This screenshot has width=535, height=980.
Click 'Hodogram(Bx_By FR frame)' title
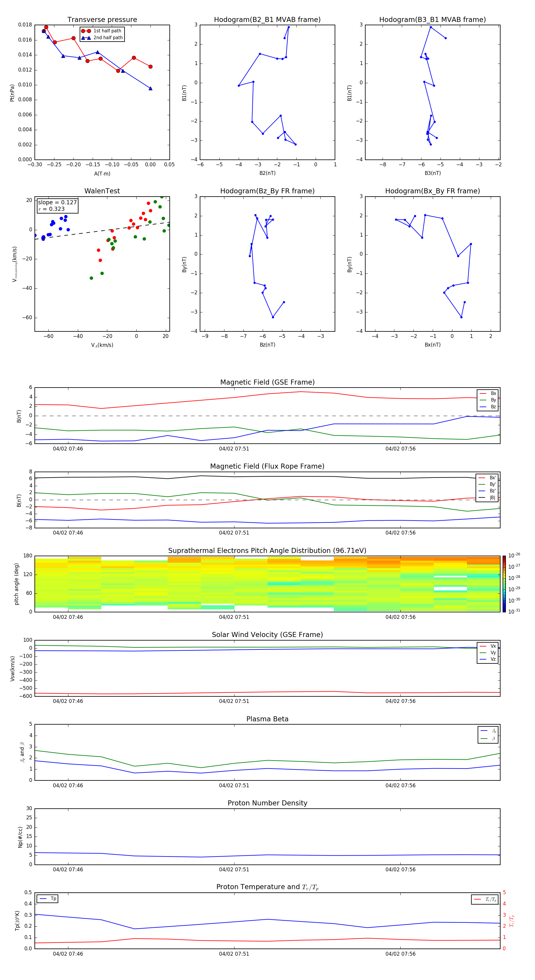[x=432, y=191]
